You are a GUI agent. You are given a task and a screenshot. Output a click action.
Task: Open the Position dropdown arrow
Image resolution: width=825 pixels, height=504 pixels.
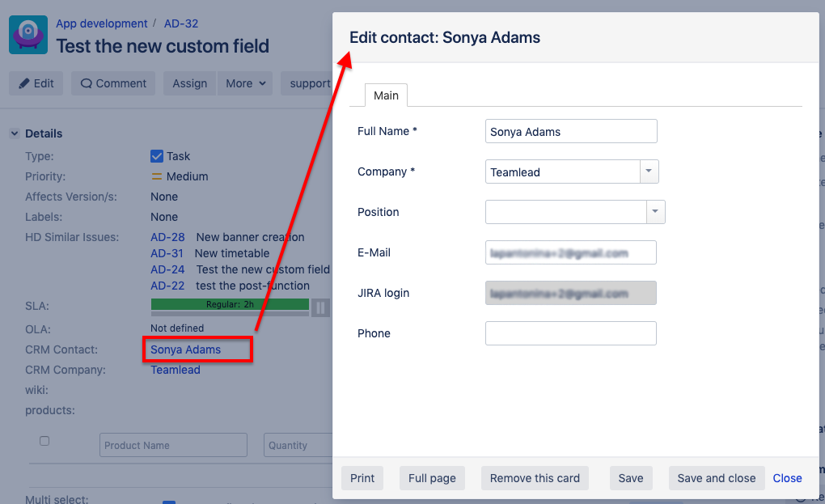655,212
